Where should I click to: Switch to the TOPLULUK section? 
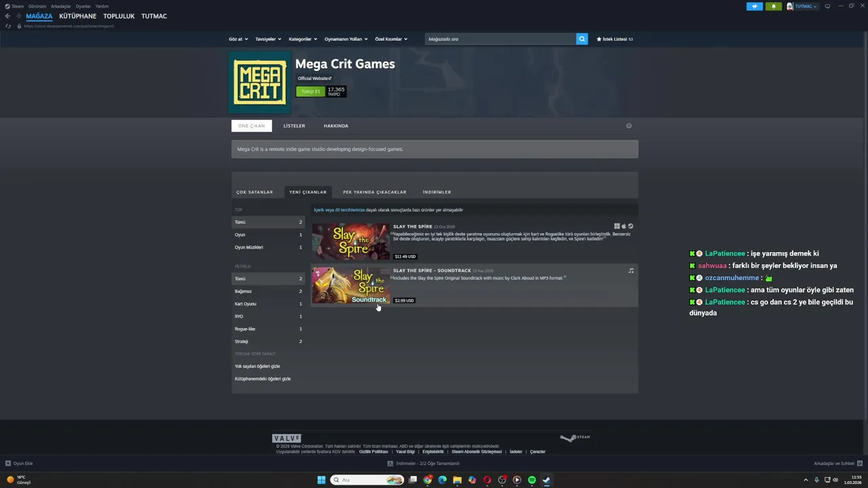tap(119, 16)
